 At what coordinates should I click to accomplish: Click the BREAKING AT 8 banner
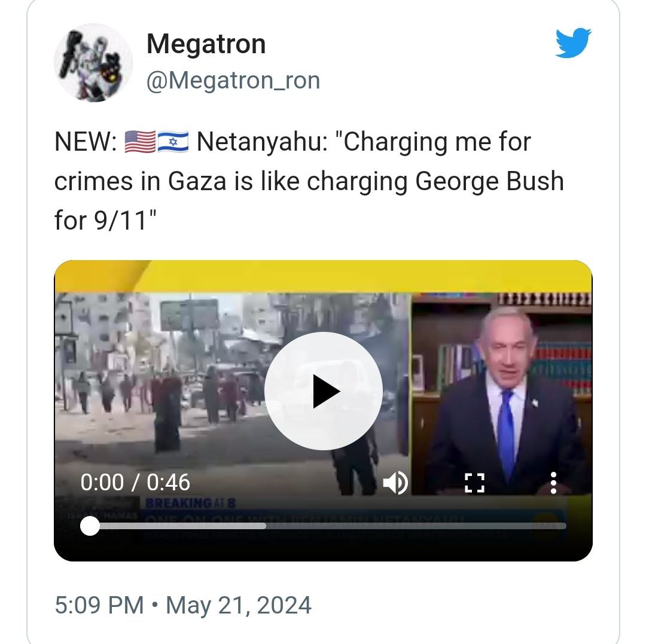pyautogui.click(x=190, y=503)
